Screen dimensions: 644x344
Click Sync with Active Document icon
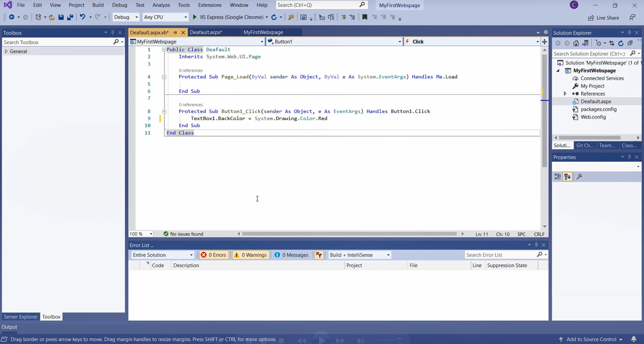click(x=611, y=43)
